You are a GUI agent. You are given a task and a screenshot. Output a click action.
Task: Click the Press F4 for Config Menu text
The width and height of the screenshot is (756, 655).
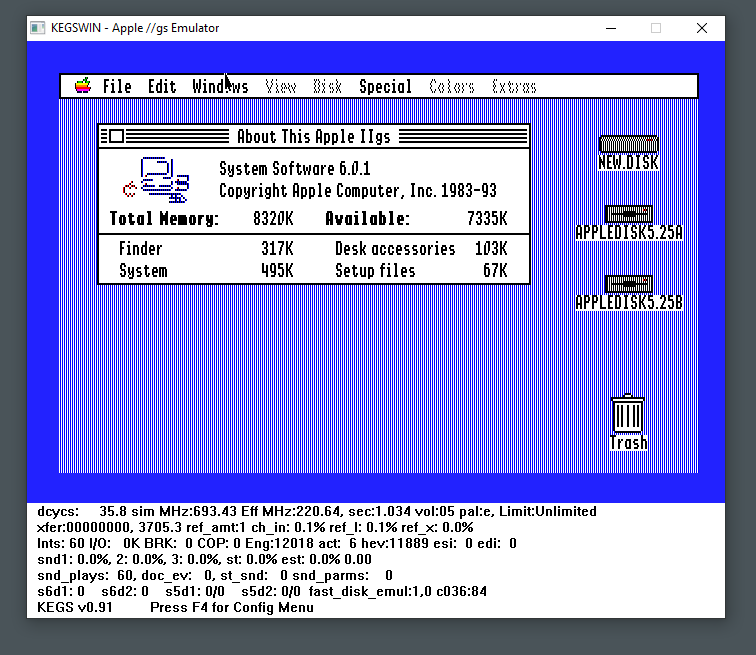[232, 607]
